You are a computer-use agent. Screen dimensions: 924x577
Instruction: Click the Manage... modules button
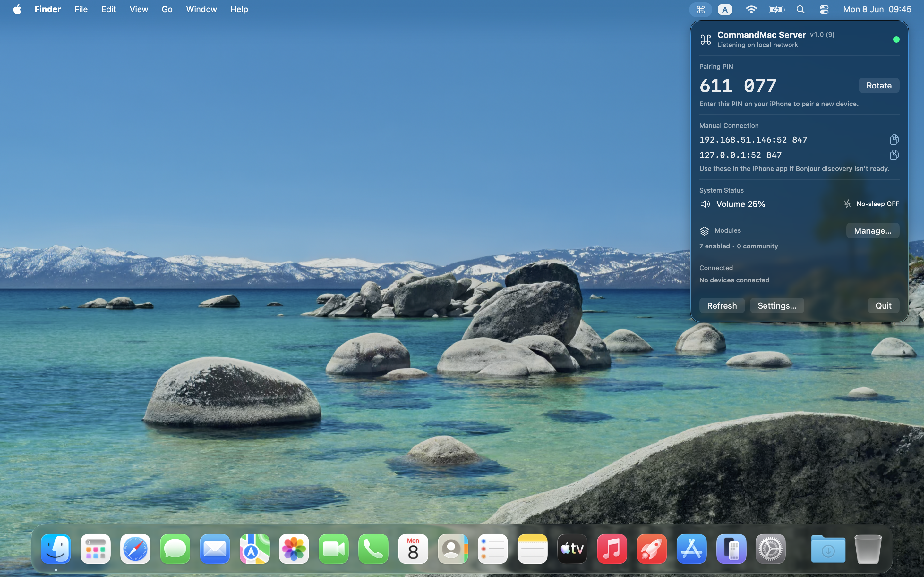tap(872, 230)
